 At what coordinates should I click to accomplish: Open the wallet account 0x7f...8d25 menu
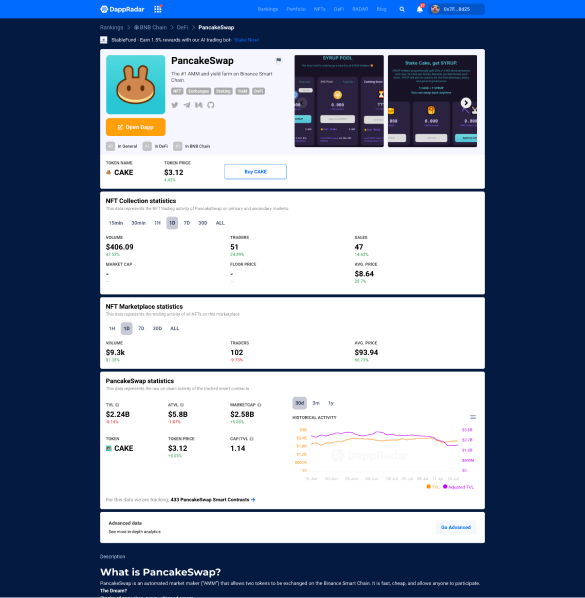(457, 9)
